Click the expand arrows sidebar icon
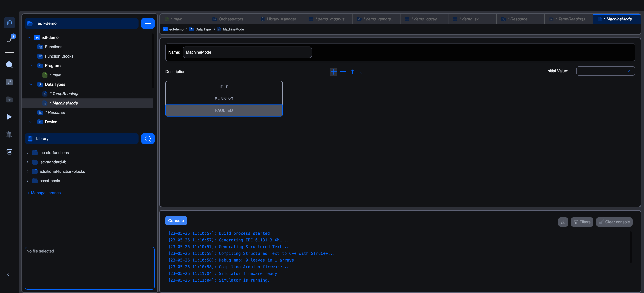 click(x=9, y=82)
